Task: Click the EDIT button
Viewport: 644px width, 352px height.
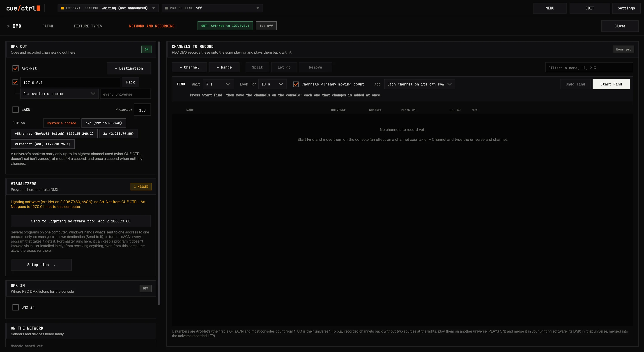Action: click(590, 8)
